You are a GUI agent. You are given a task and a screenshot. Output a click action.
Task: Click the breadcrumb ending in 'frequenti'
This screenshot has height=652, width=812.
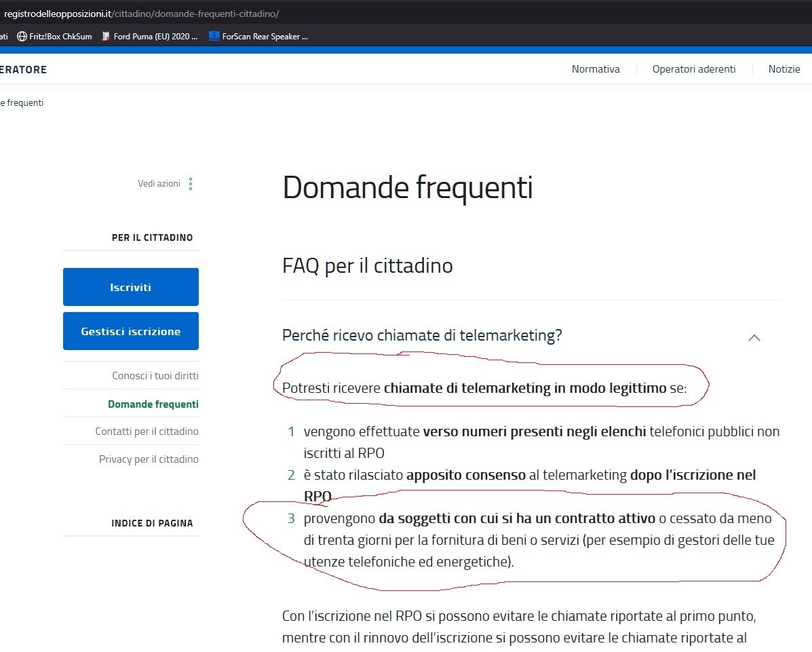click(x=22, y=103)
